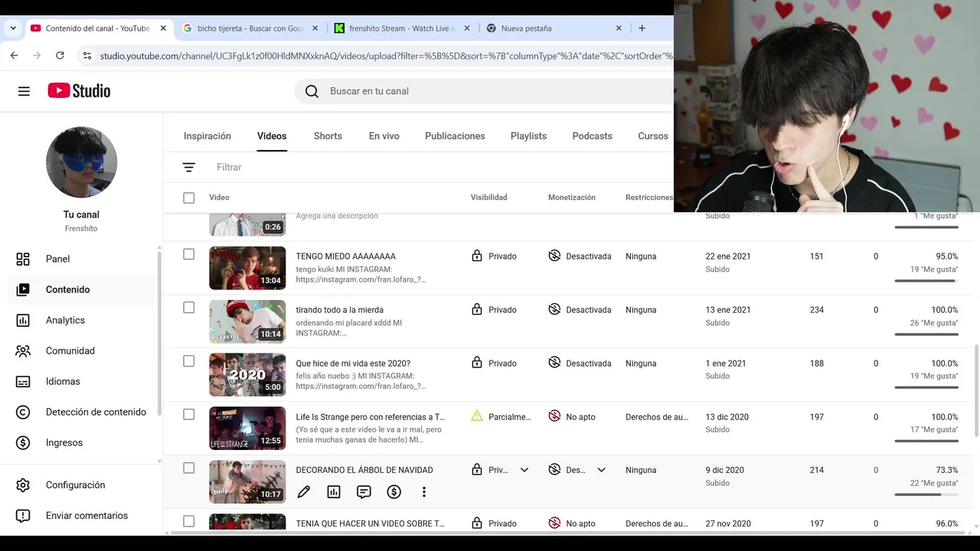Click the browser address bar URL
The height and width of the screenshot is (551, 980).
pos(387,56)
